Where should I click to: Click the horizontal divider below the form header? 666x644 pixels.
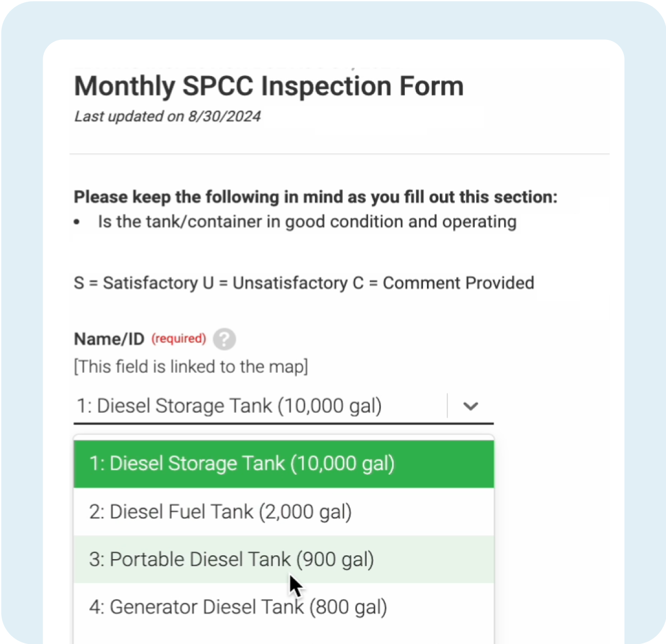(x=339, y=154)
